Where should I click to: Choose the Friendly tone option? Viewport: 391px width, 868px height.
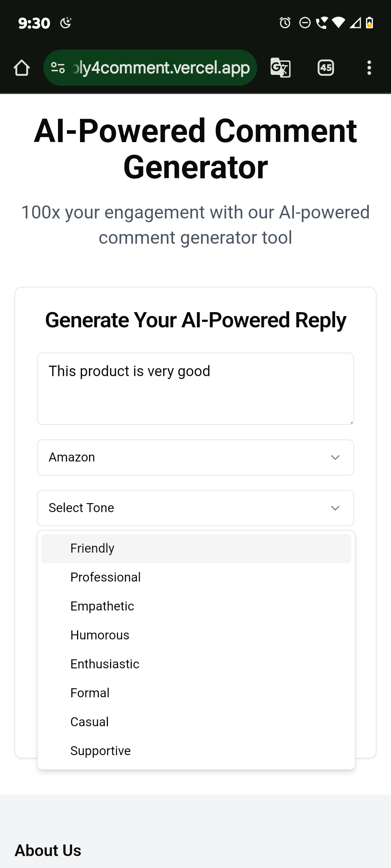pyautogui.click(x=196, y=548)
